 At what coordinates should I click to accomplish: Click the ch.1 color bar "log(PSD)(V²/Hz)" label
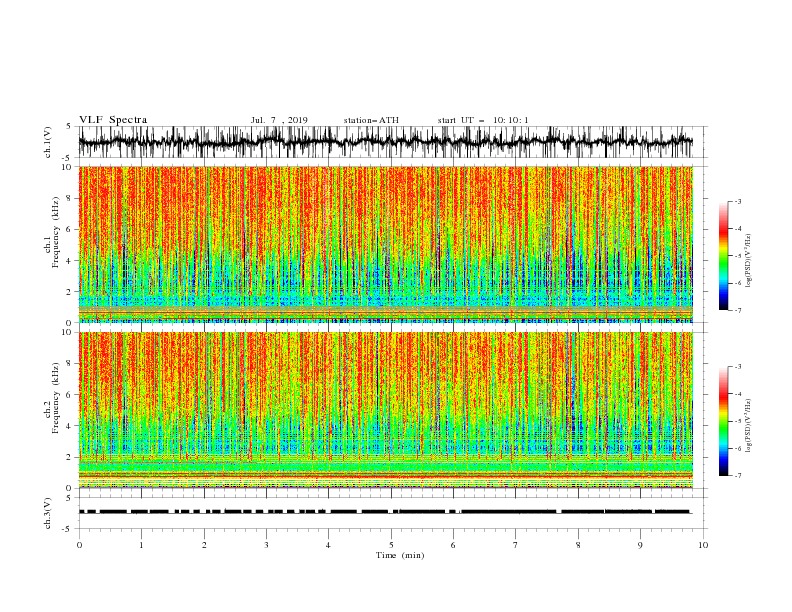coord(749,261)
